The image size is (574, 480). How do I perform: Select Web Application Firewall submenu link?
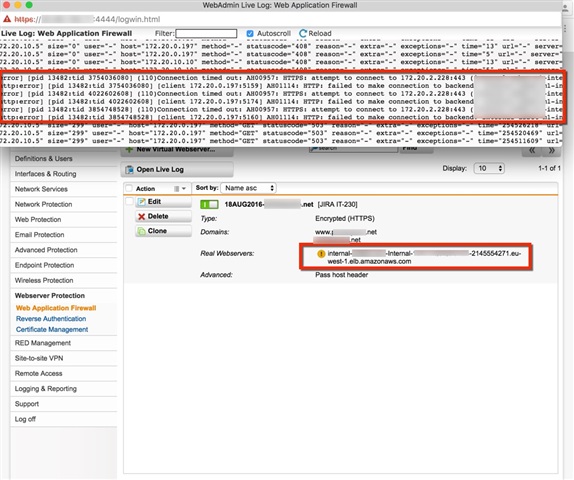coord(56,308)
